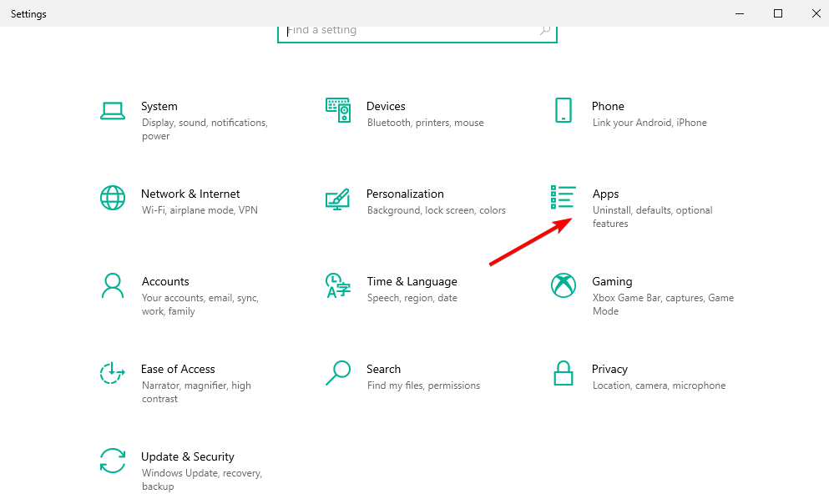Click the Network & Internet globe icon
This screenshot has width=829, height=504.
(x=113, y=198)
